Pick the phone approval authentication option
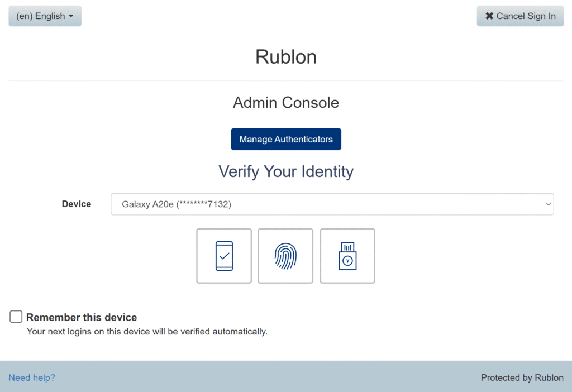572x392 pixels. [x=224, y=256]
